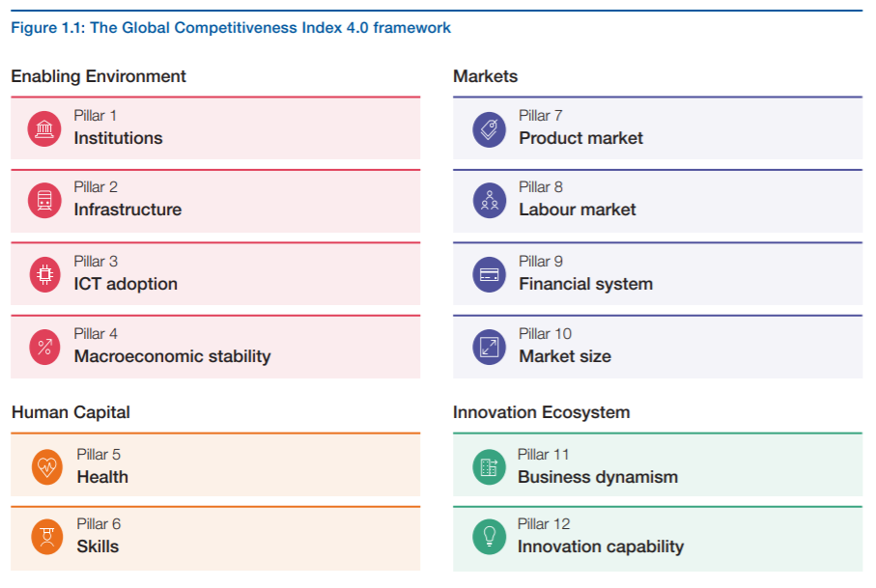Click the Health heartbeat icon
The image size is (876, 588).
[47, 467]
